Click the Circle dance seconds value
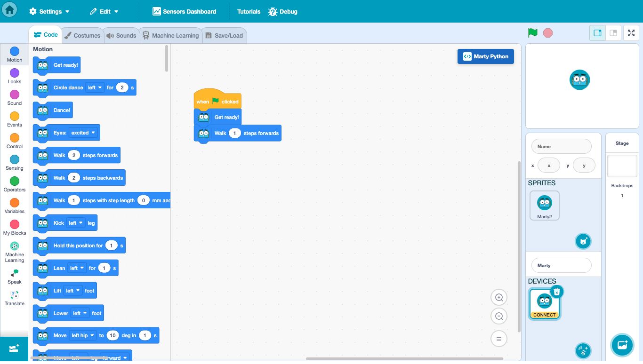Viewport: 643px width, 364px height. 122,87
